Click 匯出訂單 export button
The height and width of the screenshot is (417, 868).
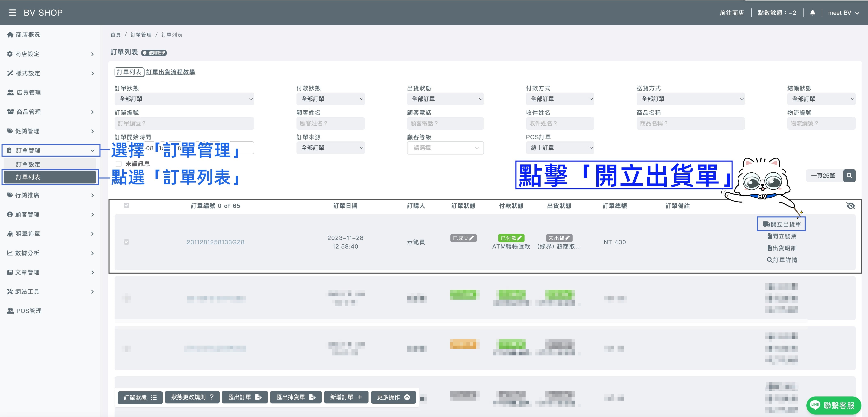click(245, 397)
